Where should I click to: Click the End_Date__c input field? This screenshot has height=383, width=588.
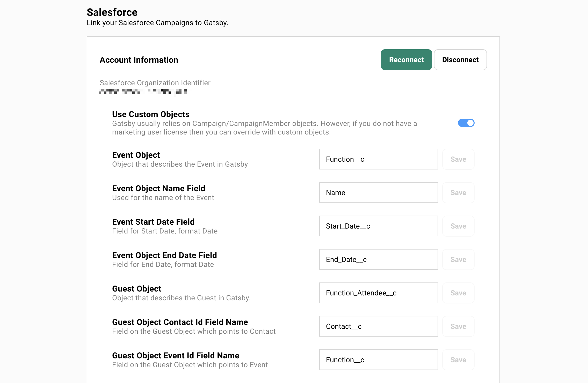click(x=378, y=259)
